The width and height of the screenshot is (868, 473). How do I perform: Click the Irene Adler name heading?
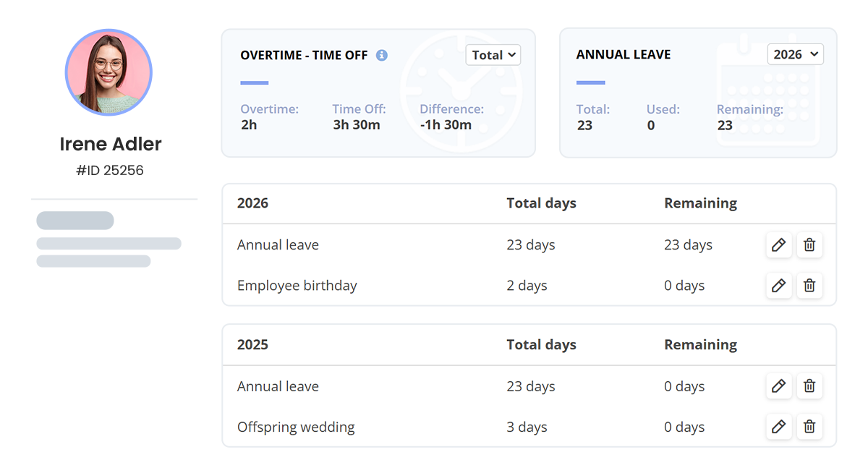[111, 144]
